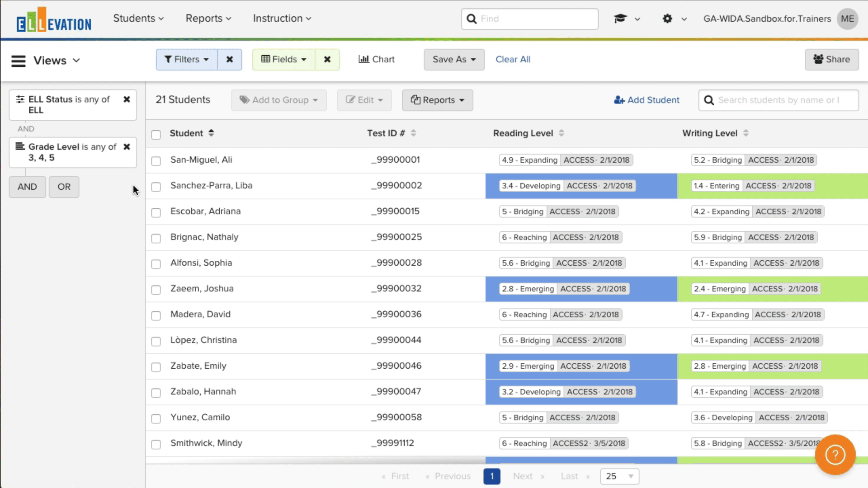Open the Fields dropdown

tap(284, 60)
